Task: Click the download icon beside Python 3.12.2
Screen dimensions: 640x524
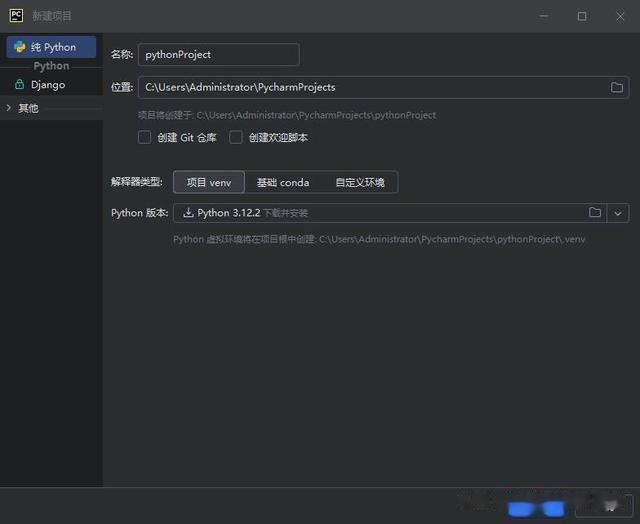Action: 188,213
